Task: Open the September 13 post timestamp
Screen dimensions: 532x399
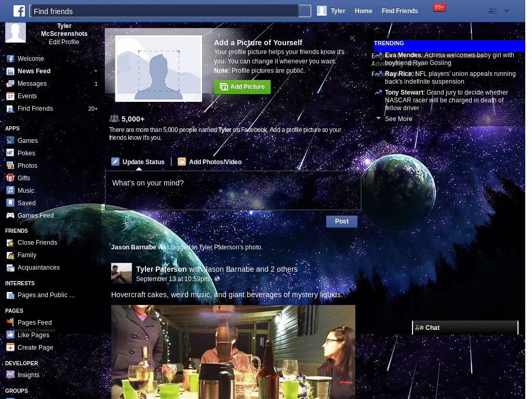Action: [172, 279]
